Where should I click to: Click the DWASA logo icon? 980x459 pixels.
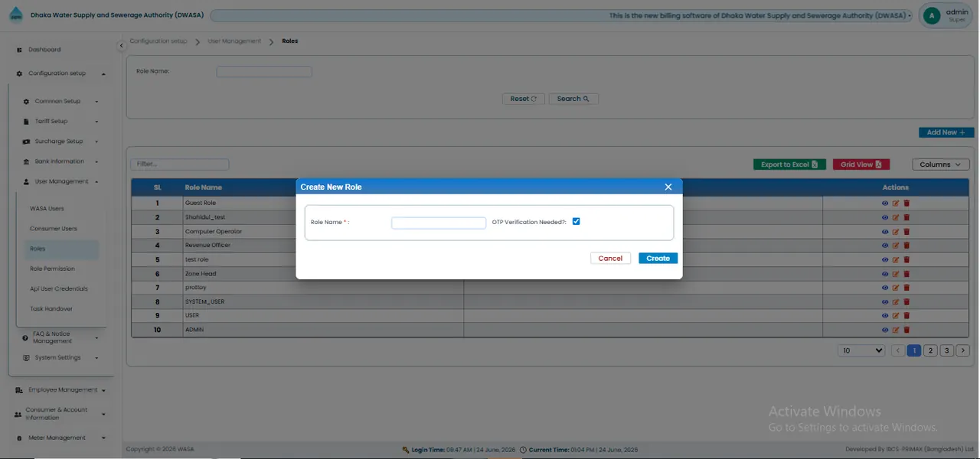pyautogui.click(x=16, y=15)
